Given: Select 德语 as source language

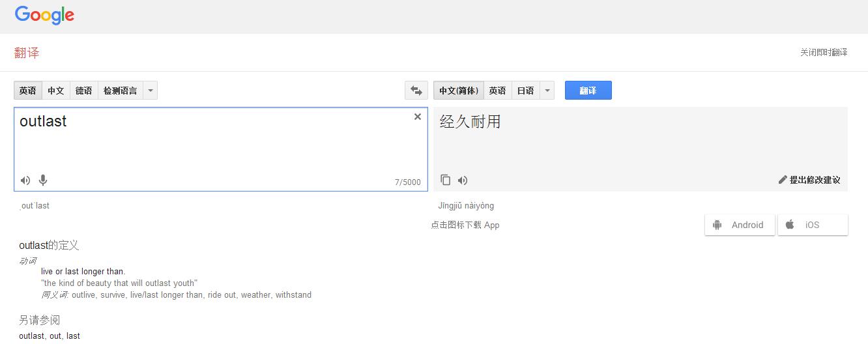Looking at the screenshot, I should 84,91.
